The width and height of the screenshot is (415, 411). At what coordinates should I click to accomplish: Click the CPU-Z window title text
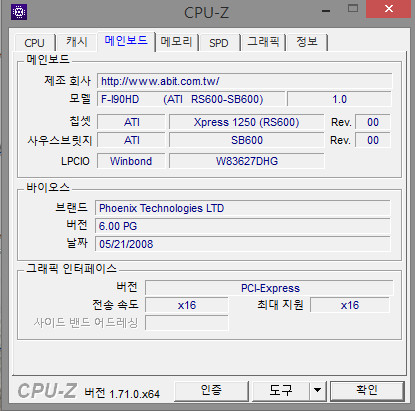[207, 13]
